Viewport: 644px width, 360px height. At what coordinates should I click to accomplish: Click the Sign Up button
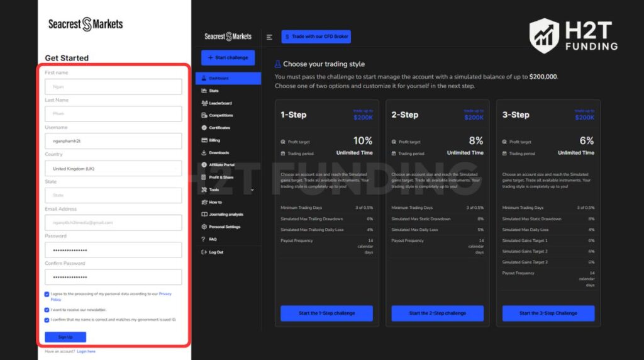point(65,337)
